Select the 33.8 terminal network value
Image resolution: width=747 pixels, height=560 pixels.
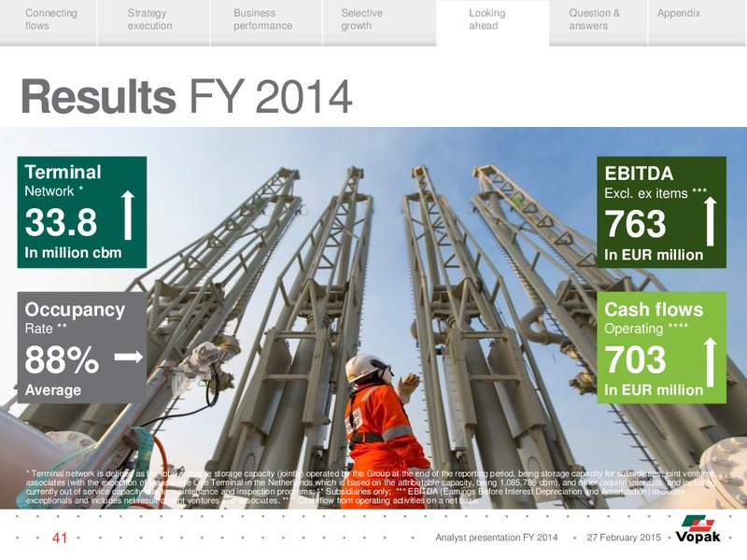61,222
